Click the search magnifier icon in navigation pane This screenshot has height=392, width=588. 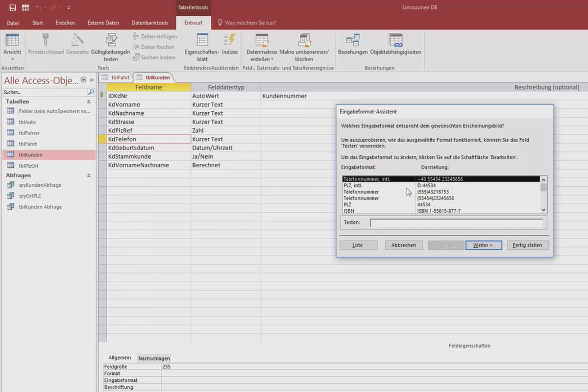[91, 92]
